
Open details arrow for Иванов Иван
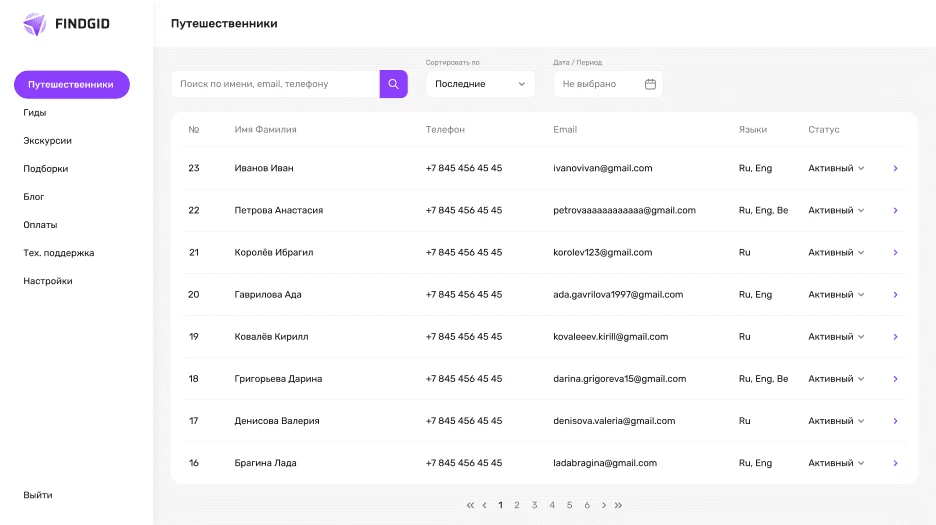click(895, 168)
